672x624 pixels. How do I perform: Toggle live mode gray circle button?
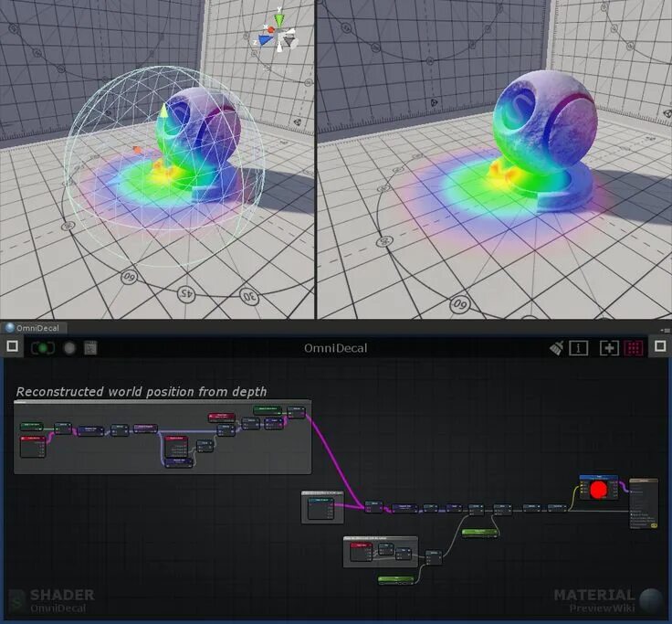(x=69, y=348)
